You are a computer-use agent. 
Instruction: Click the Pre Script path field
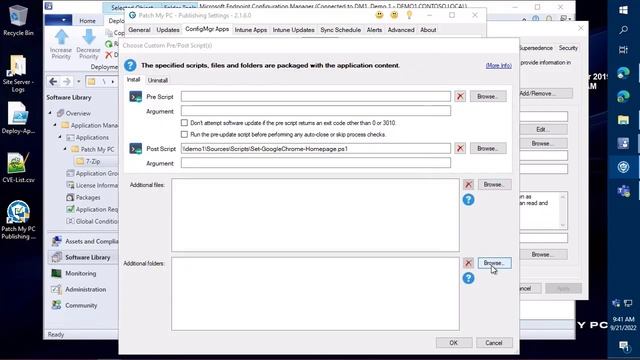pos(316,96)
